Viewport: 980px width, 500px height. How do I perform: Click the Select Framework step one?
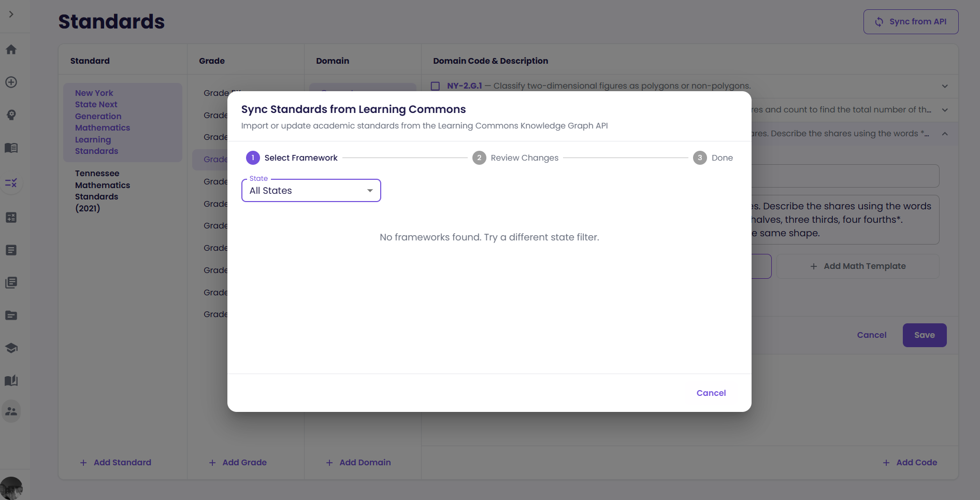click(x=292, y=158)
